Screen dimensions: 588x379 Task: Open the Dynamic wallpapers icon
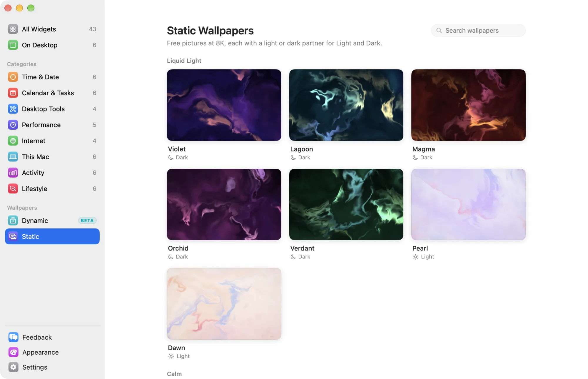(13, 221)
